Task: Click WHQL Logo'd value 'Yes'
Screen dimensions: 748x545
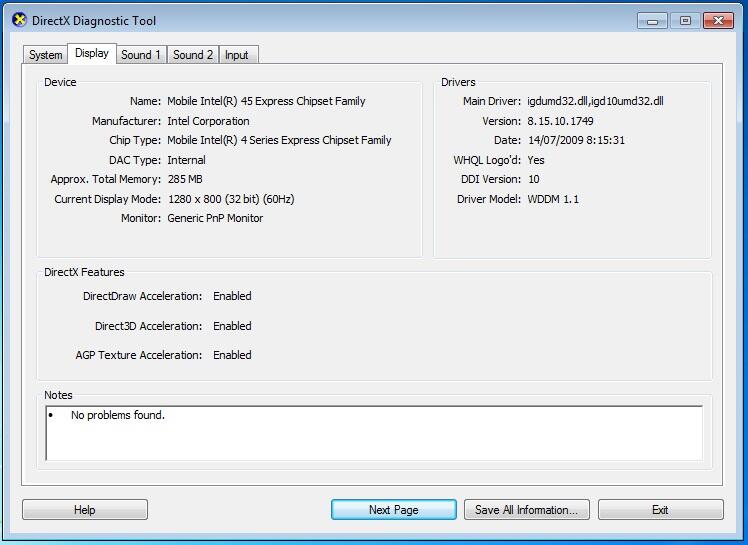Action: coord(536,160)
